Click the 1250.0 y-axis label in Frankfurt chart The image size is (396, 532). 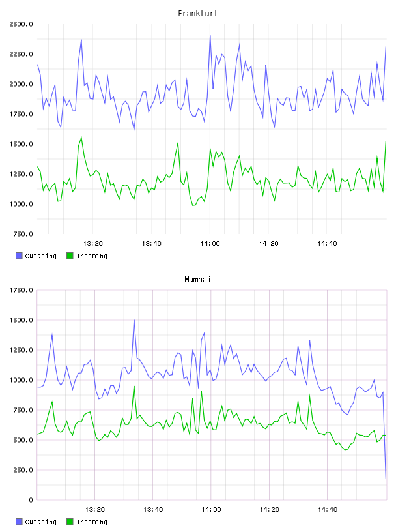(21, 174)
